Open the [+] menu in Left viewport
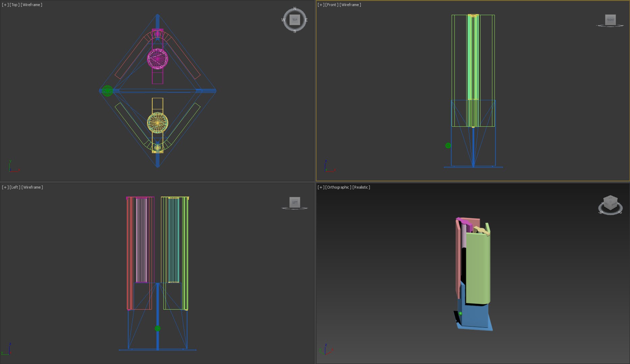 tap(5, 187)
